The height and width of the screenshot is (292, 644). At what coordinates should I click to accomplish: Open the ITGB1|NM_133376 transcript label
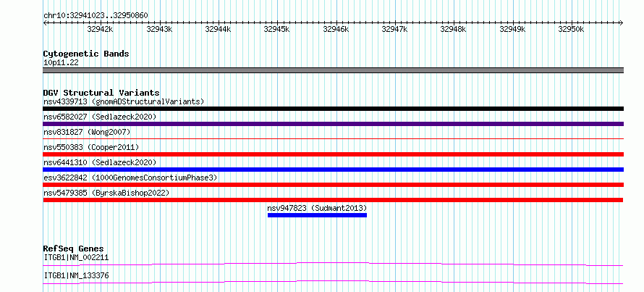[76, 275]
